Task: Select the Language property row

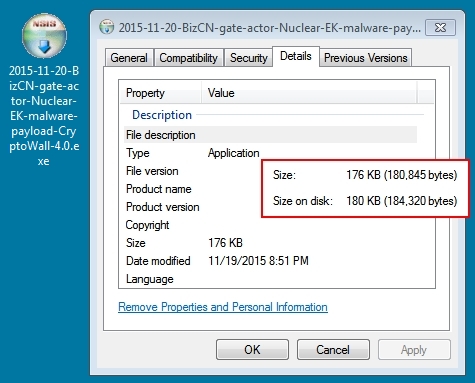Action: [x=270, y=279]
